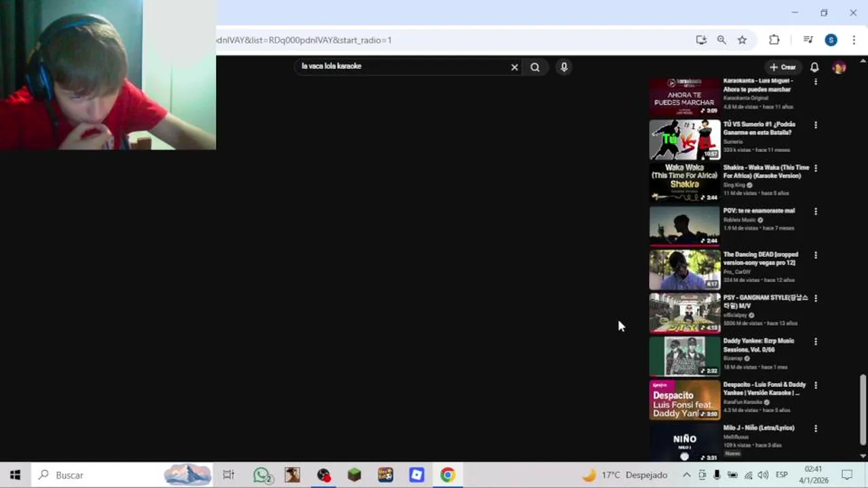Open WhatsApp from the taskbar
The image size is (868, 488).
pos(262,475)
